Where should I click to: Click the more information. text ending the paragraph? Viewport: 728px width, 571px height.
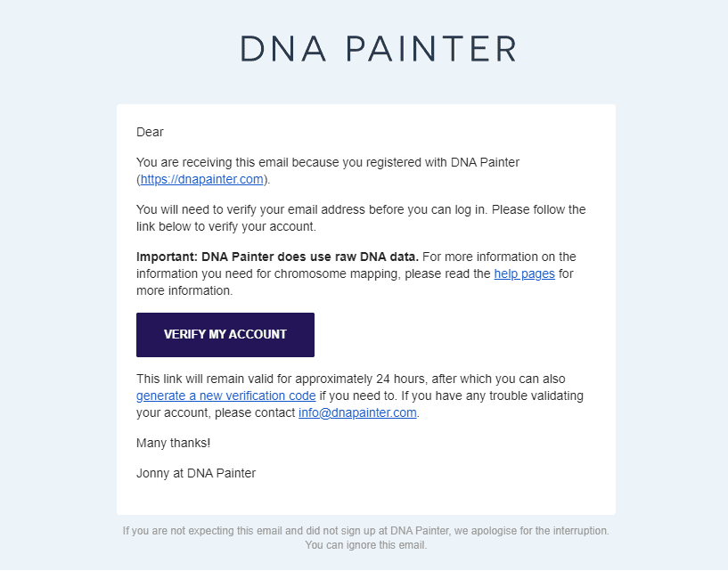(x=184, y=290)
